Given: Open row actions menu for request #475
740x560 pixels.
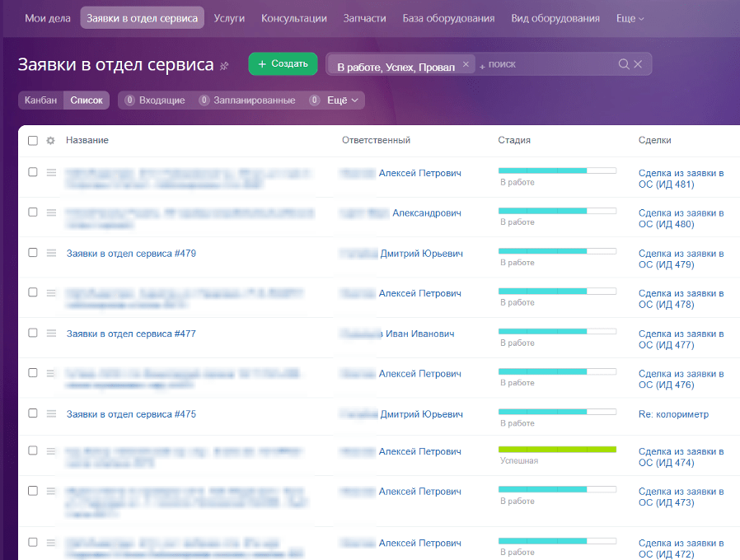Looking at the screenshot, I should click(x=51, y=413).
